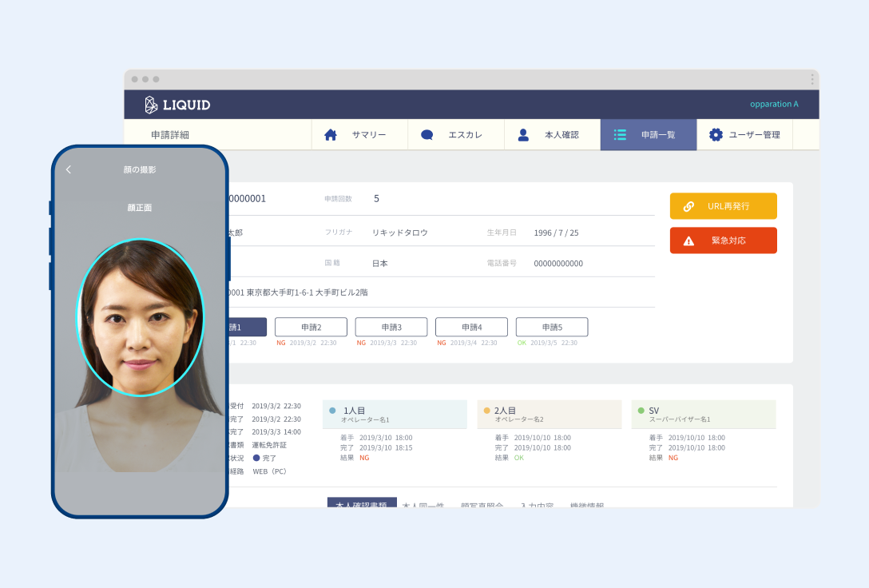This screenshot has width=869, height=588.
Task: Switch to the 本人確認書類 tab
Action: pos(362,503)
